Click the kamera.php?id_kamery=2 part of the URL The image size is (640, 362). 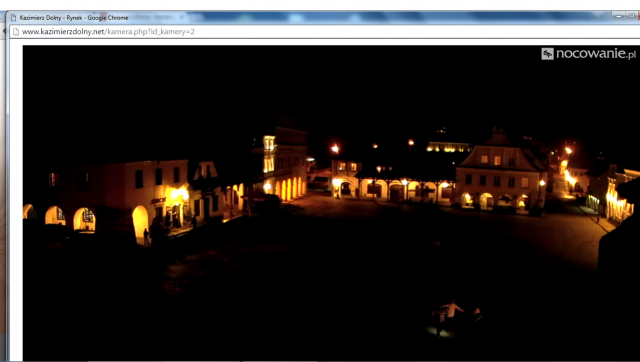[150, 31]
